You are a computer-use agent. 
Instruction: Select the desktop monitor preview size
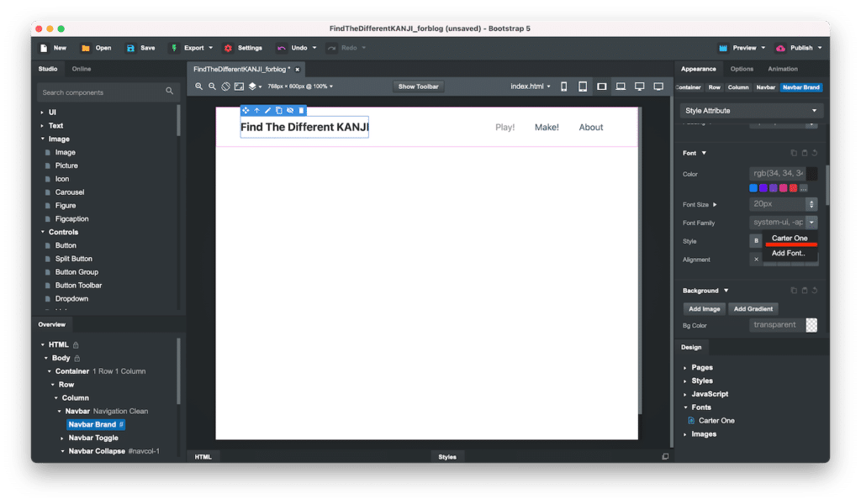click(640, 87)
